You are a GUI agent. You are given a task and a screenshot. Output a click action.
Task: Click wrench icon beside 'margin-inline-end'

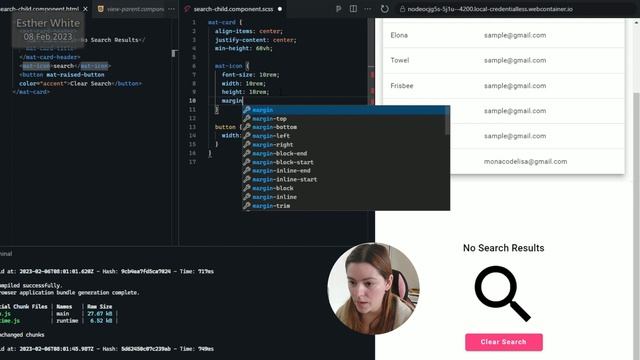pyautogui.click(x=247, y=171)
